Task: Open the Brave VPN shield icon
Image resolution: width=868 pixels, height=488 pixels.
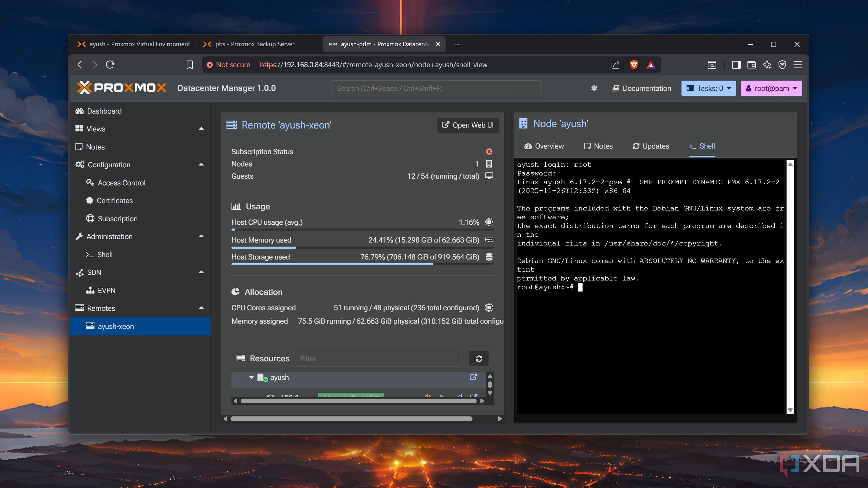Action: (x=782, y=65)
